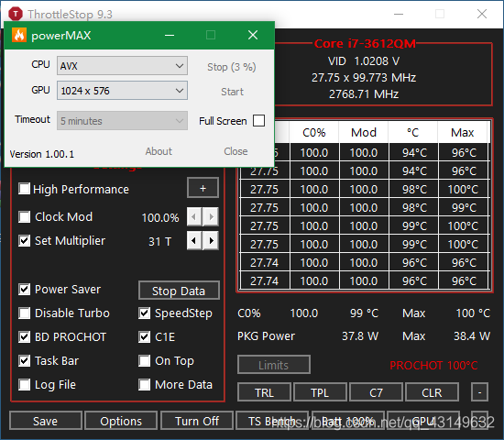Toggle the C1E checkbox

144,336
